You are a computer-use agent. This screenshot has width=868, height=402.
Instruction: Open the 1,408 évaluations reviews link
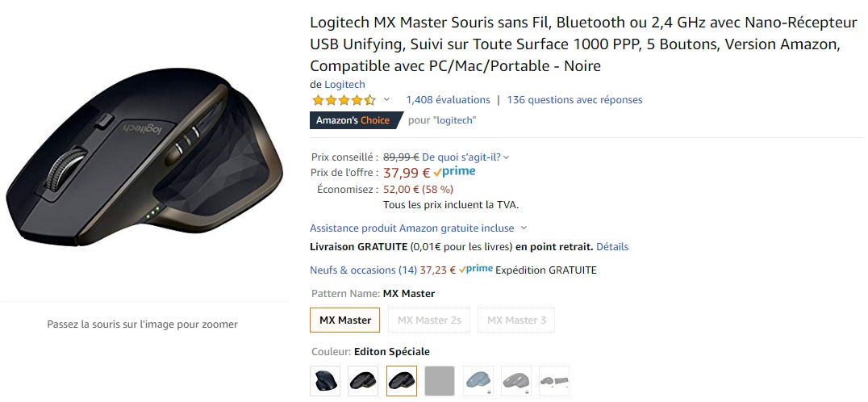pos(448,100)
